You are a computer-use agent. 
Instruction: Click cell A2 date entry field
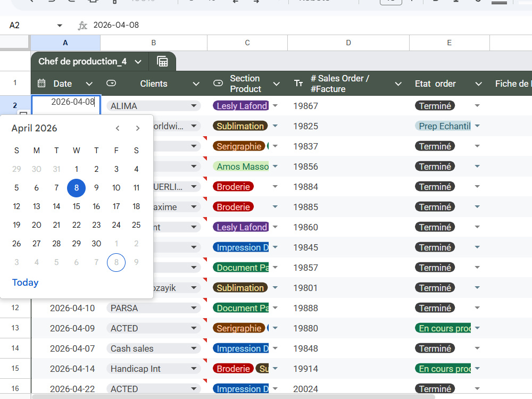pos(66,104)
